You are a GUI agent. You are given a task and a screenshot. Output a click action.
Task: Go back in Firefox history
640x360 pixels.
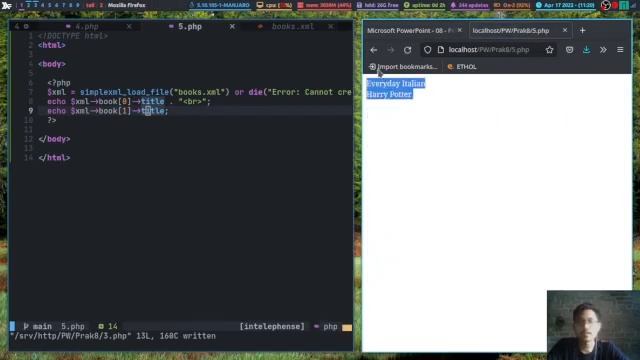point(373,50)
